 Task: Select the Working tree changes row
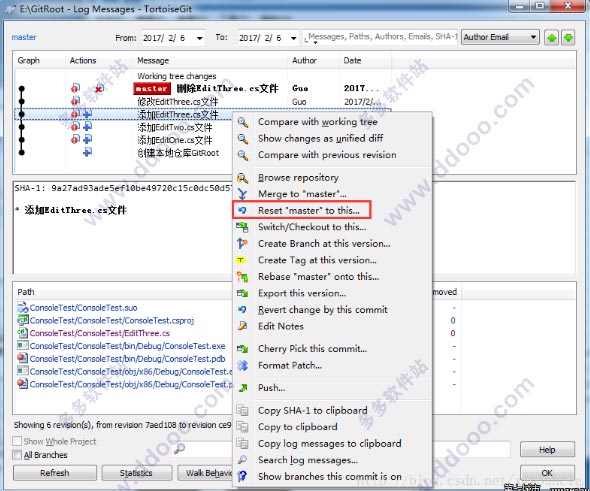tap(177, 76)
